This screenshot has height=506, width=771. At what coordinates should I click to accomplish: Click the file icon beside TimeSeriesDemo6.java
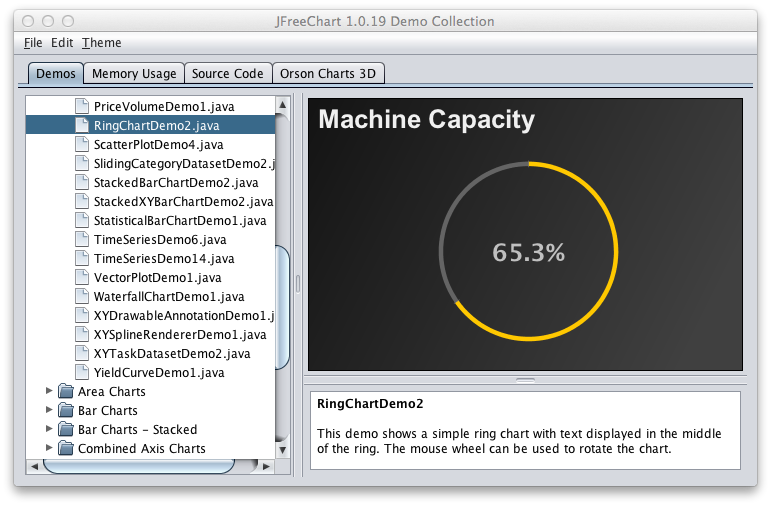83,239
